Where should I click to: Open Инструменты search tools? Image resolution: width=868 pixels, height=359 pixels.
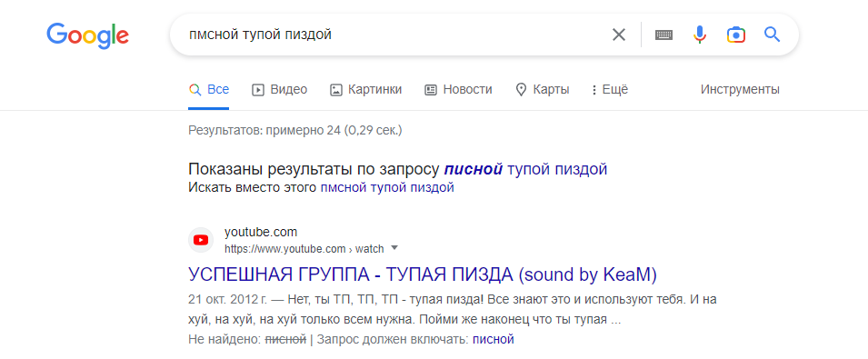(740, 90)
